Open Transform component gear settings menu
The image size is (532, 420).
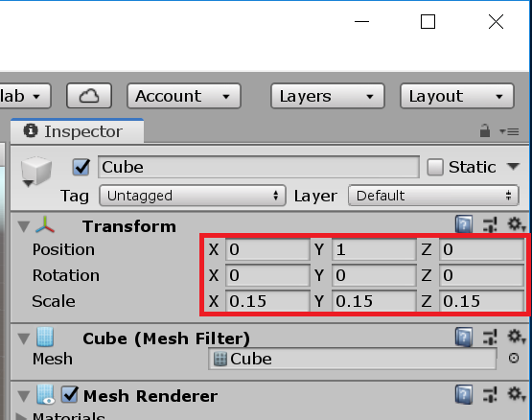click(516, 224)
